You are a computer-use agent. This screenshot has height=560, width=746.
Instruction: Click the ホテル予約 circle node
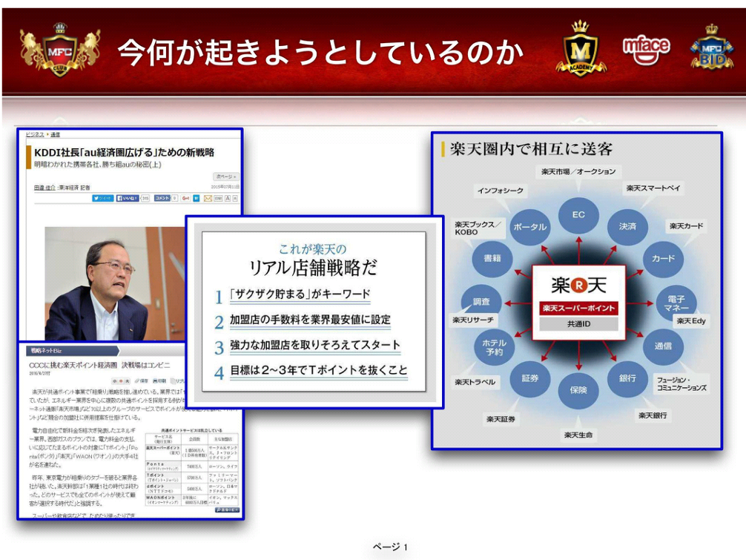(x=495, y=347)
